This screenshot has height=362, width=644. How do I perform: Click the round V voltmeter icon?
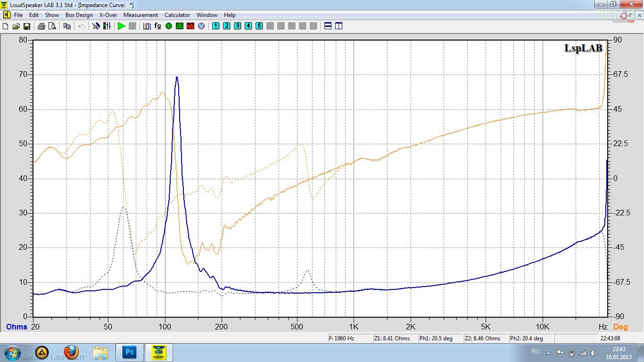[x=201, y=26]
